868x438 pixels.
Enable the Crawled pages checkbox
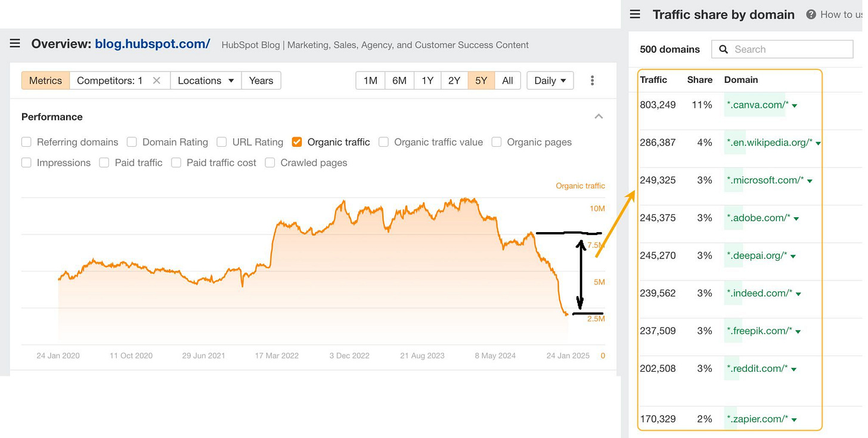click(x=270, y=162)
